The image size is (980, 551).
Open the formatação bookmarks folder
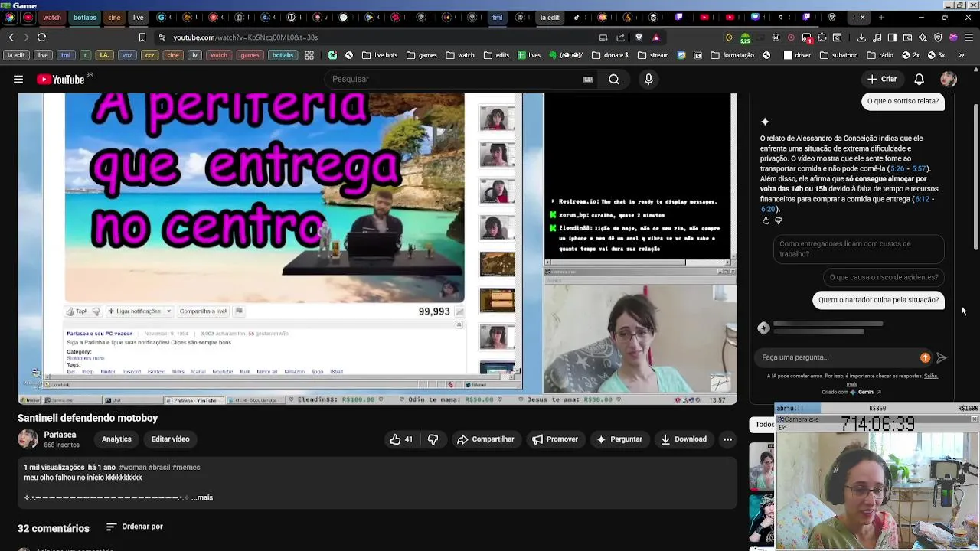(732, 55)
